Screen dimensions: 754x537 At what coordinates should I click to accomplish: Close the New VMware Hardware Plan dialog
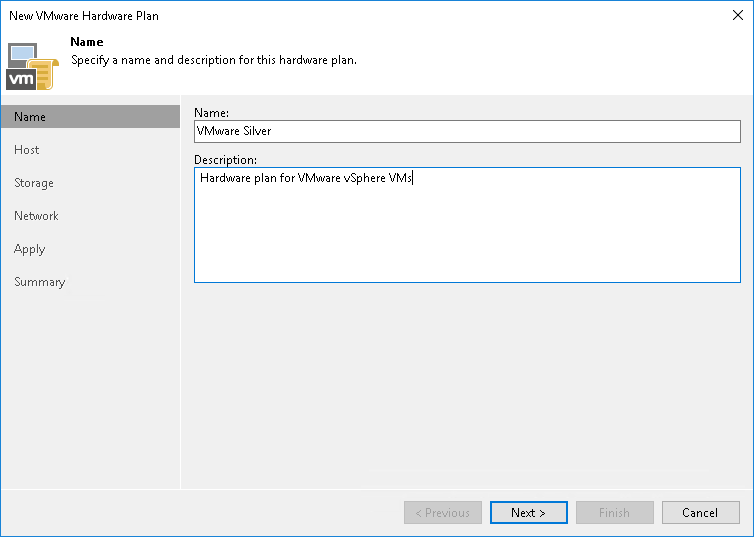pos(738,15)
